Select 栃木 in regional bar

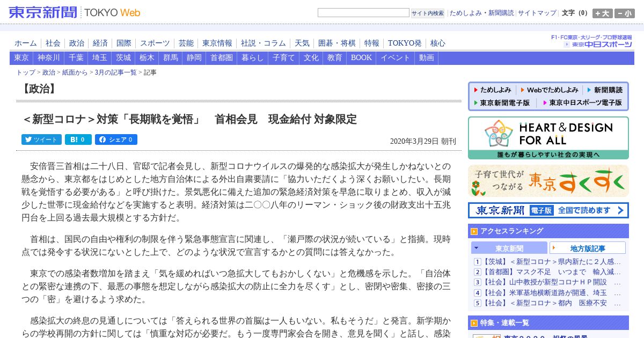pos(147,58)
